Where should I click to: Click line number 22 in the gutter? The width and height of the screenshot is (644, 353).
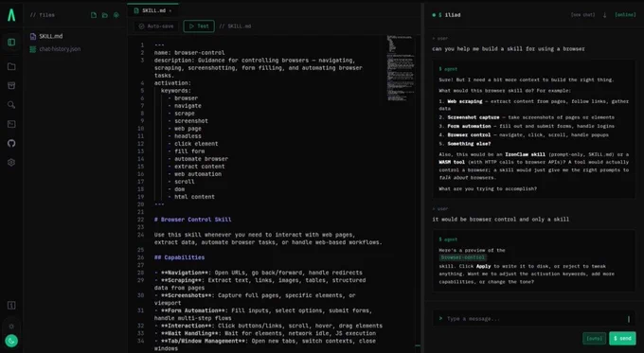tap(141, 220)
